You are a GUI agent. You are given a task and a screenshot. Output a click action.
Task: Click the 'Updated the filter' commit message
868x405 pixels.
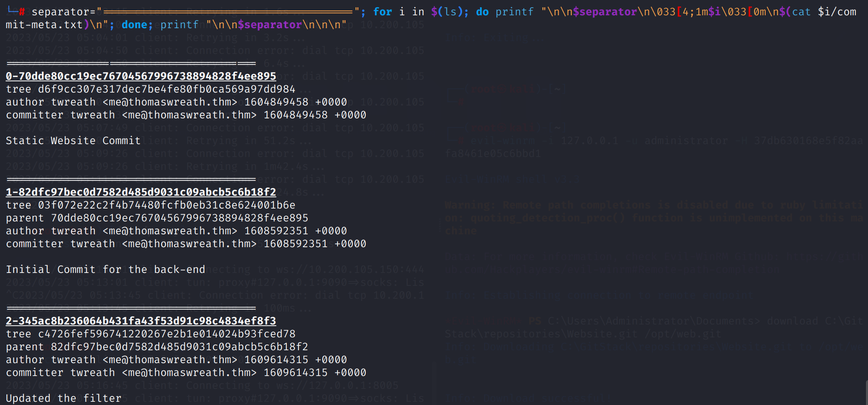tap(63, 398)
